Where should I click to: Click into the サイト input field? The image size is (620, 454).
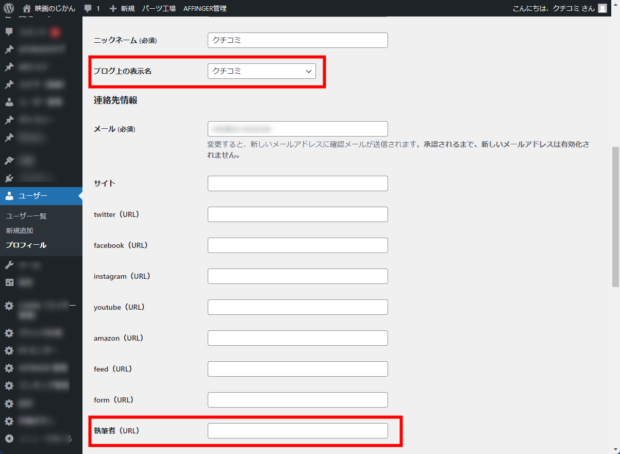point(297,183)
